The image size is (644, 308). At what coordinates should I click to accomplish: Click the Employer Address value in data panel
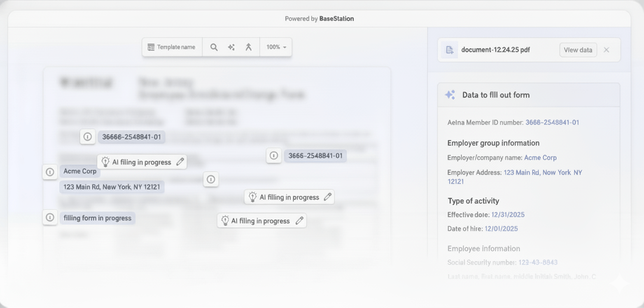click(x=515, y=177)
